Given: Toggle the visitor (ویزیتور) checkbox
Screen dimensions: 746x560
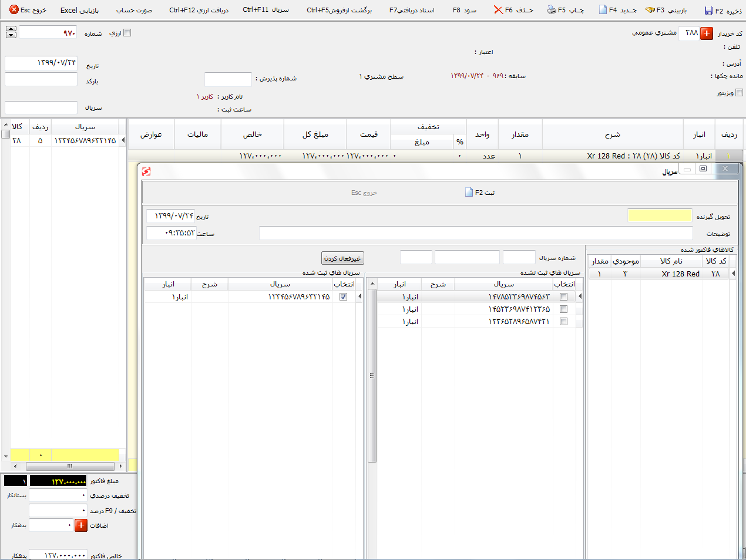Looking at the screenshot, I should pos(739,92).
